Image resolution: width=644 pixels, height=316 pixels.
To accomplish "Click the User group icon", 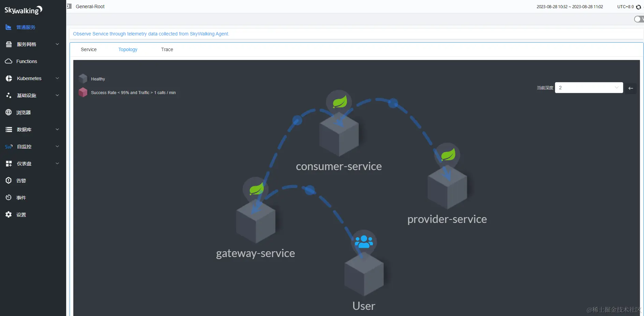I will click(x=364, y=242).
